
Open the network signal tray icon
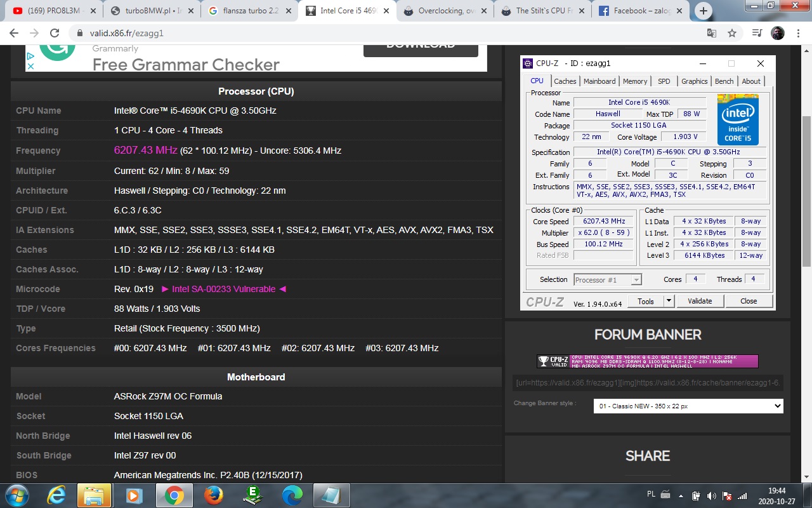[x=743, y=496]
